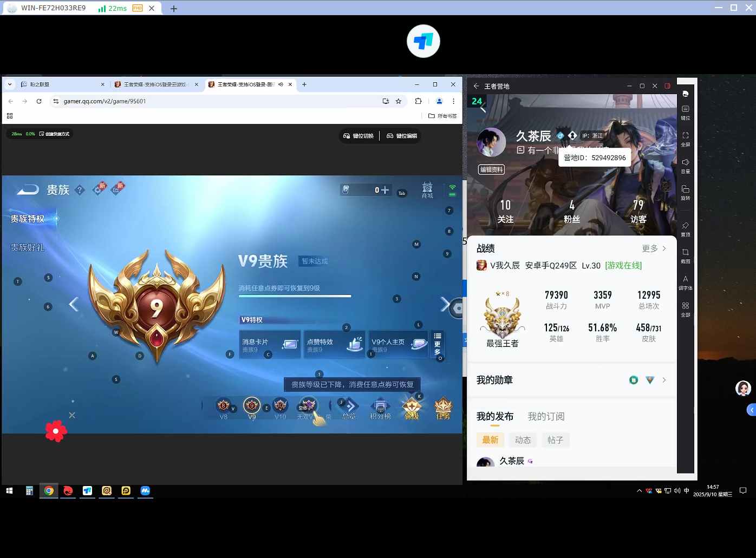Screen dimensions: 756x558
Task: Open 消息卡片 privilege card
Action: tap(270, 344)
